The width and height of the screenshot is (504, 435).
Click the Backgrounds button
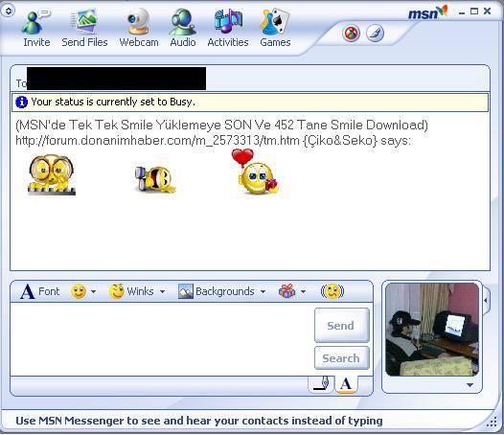pyautogui.click(x=216, y=291)
